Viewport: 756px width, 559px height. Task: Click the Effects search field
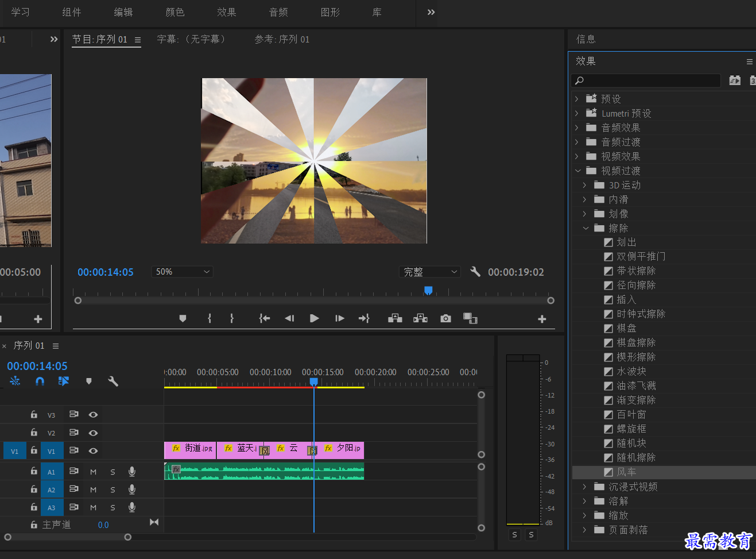coord(646,80)
